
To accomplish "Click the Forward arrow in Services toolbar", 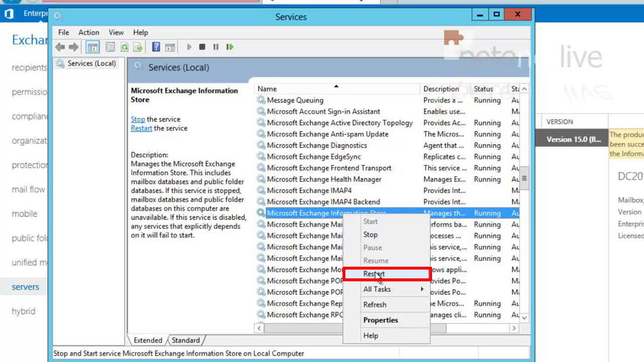I will click(x=74, y=47).
